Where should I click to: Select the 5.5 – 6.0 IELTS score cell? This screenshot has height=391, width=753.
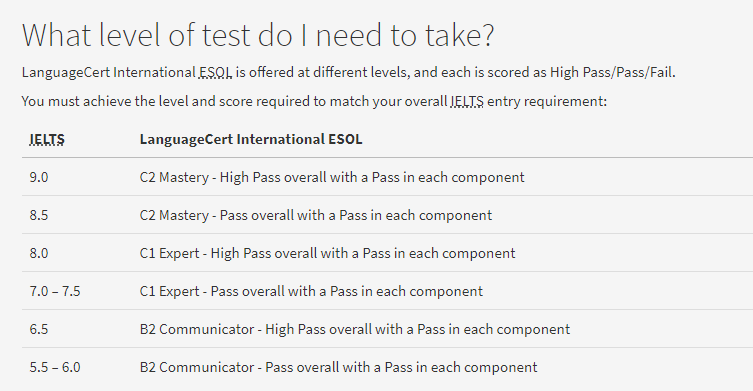tap(55, 367)
